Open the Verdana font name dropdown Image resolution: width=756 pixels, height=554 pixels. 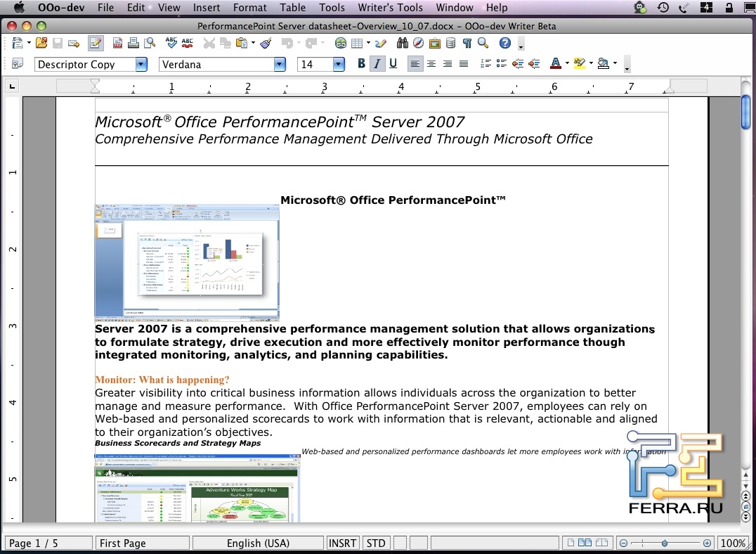tap(280, 64)
